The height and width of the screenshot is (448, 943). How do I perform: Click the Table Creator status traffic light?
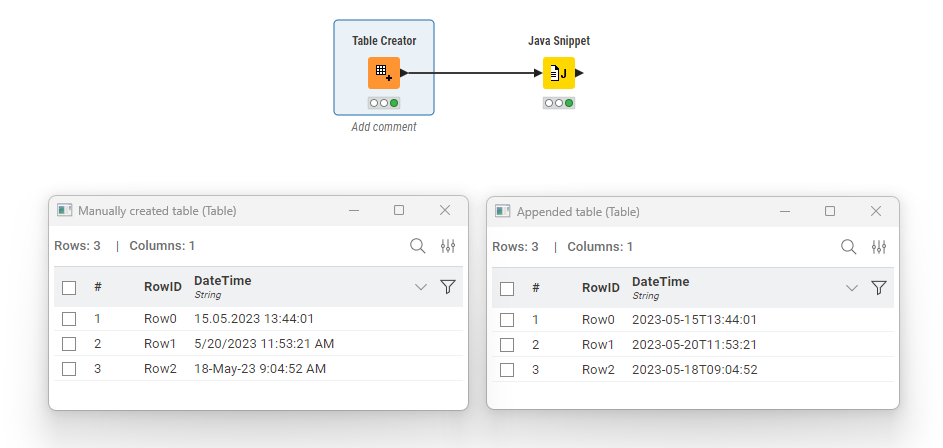click(384, 103)
